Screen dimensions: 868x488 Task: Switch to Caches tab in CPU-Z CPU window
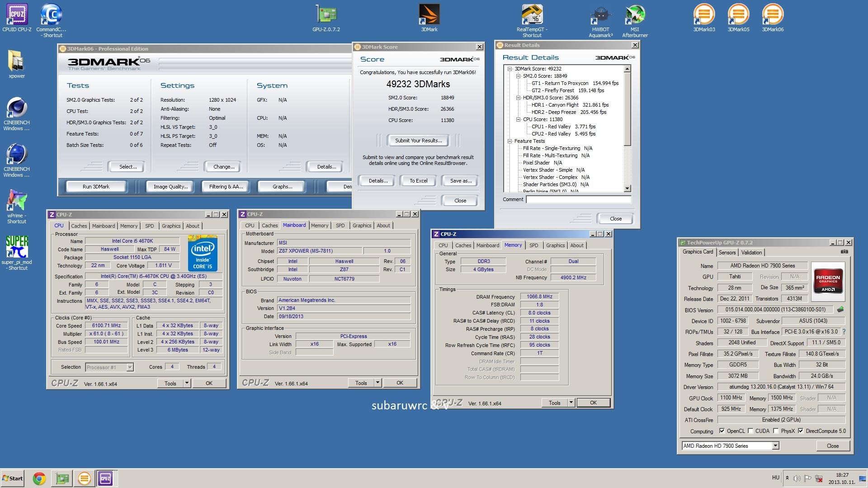coord(79,226)
